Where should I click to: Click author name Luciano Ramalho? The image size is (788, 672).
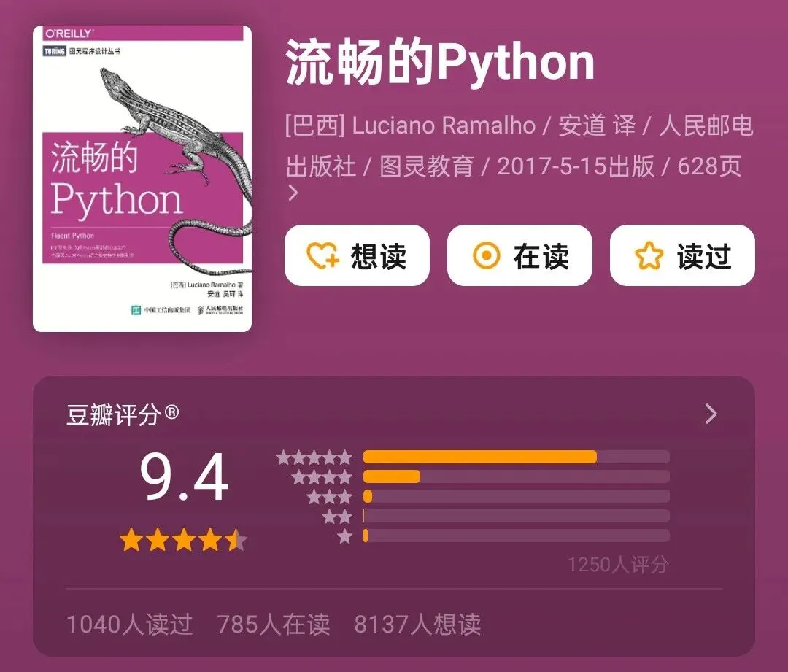tap(444, 125)
